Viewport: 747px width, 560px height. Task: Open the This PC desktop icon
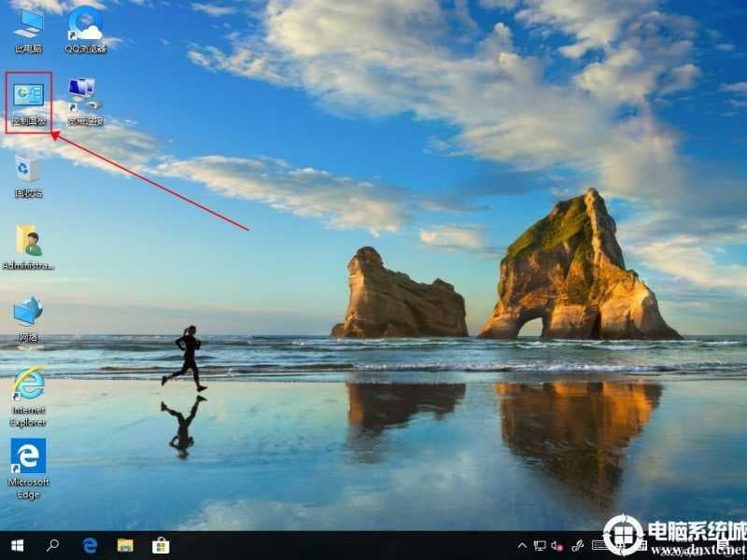(30, 23)
